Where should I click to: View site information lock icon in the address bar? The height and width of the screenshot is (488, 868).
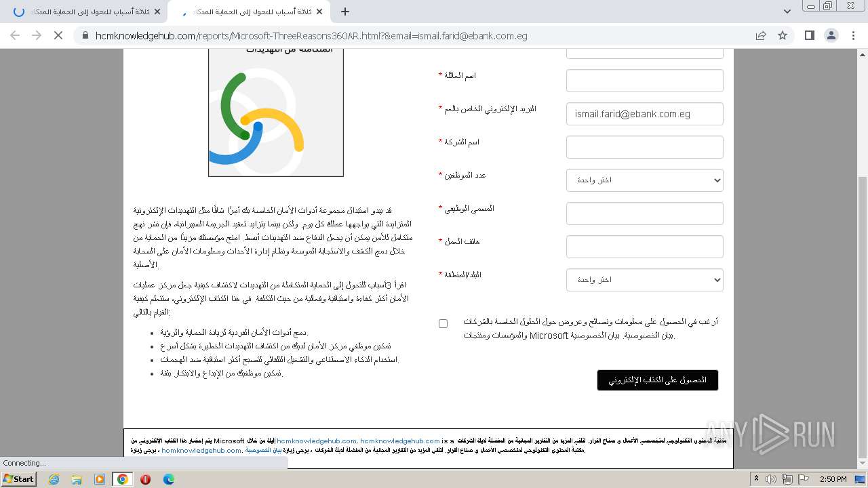click(85, 36)
